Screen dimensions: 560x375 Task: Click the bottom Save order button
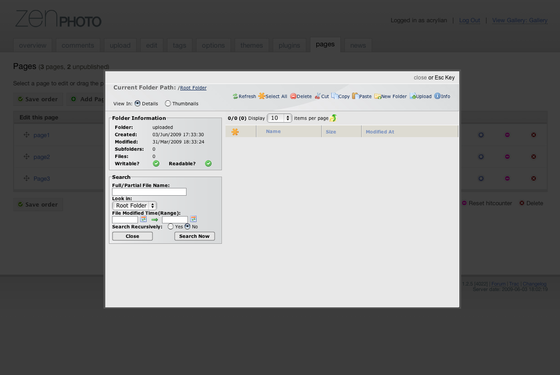click(38, 204)
